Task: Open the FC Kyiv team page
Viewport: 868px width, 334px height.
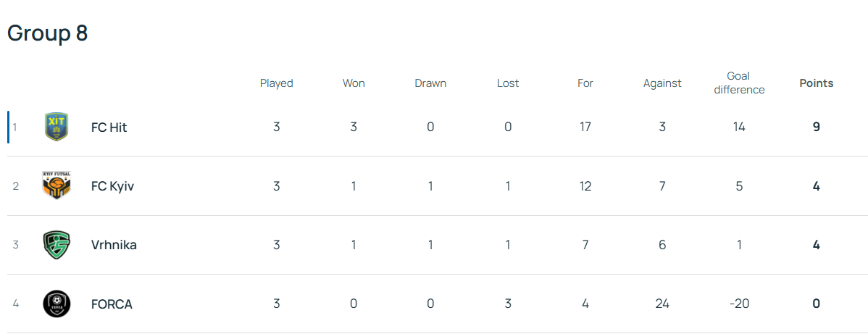Action: 112,186
